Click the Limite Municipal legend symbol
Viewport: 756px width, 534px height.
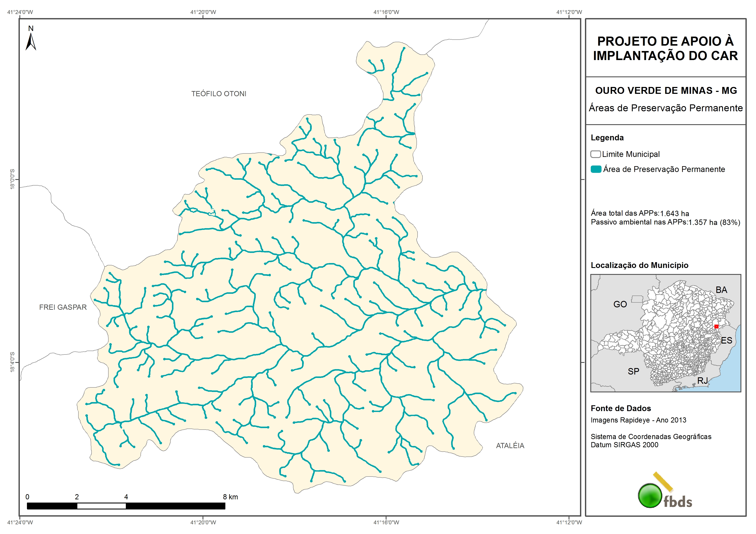coord(595,154)
